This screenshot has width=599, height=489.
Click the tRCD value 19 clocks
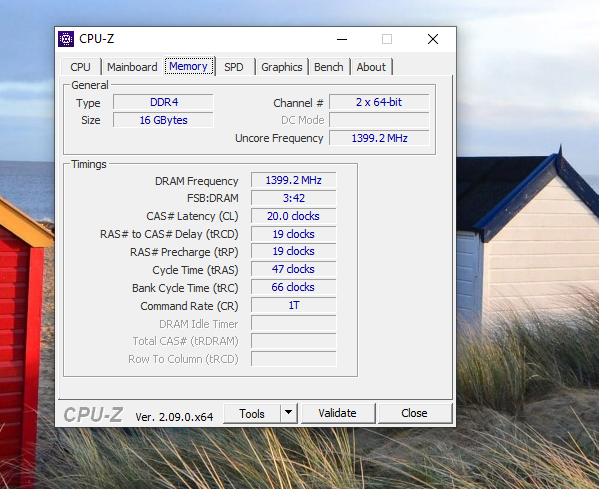coord(294,234)
